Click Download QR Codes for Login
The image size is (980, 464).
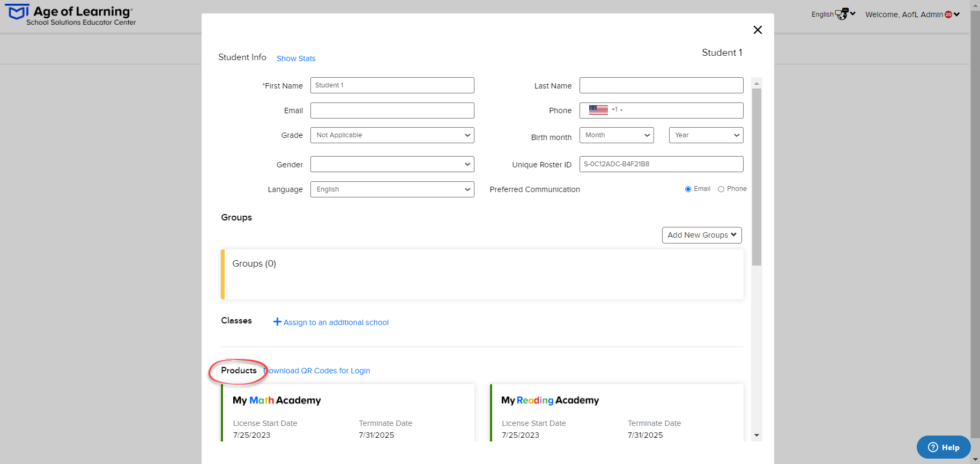tap(317, 371)
